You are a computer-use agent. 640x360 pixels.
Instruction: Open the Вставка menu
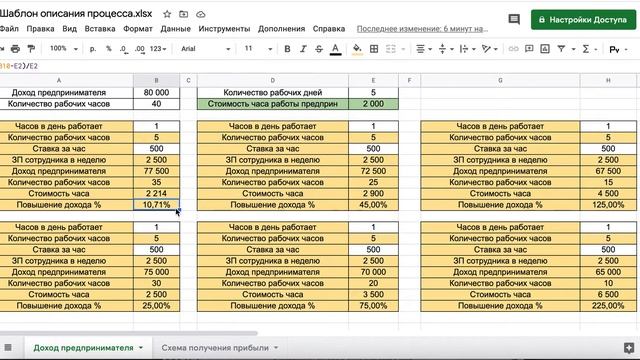click(x=100, y=29)
